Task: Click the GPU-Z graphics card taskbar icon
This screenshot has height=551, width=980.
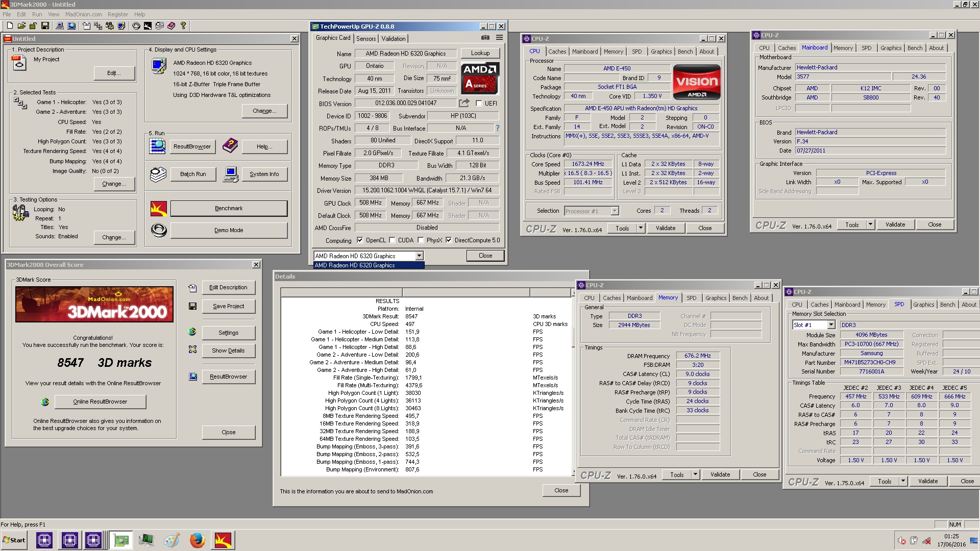Action: (121, 540)
